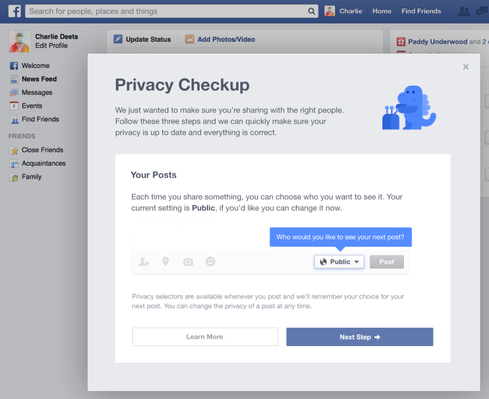489x399 pixels.
Task: Click the Facebook logo icon
Action: pyautogui.click(x=14, y=11)
